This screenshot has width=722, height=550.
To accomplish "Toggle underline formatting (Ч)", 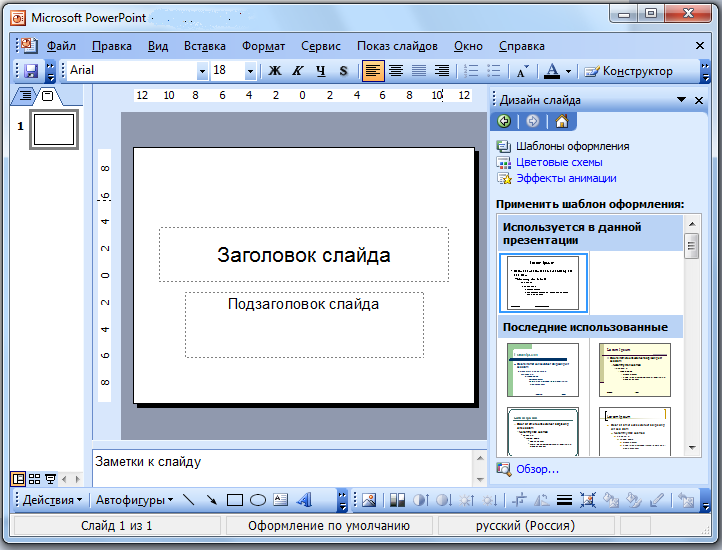I will point(320,70).
